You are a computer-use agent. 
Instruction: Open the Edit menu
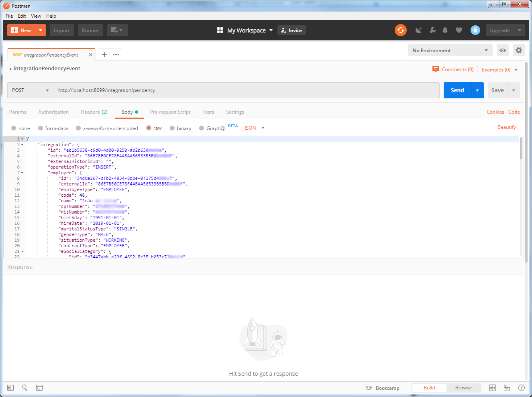pos(22,16)
